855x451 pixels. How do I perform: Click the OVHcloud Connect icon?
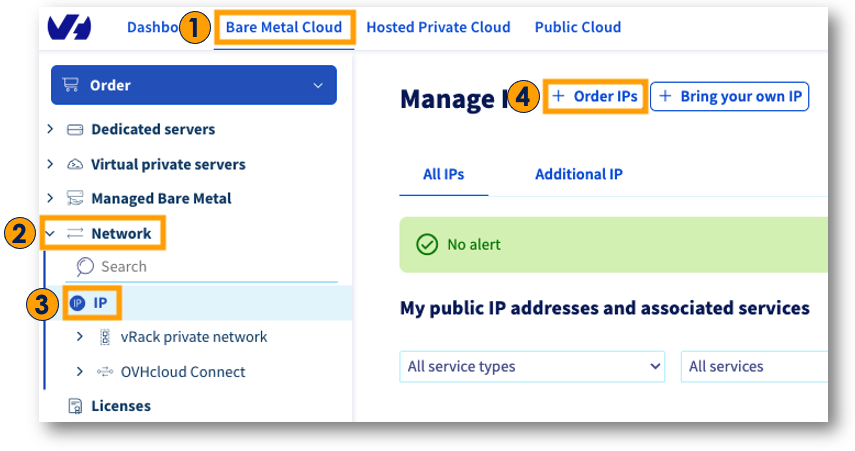point(105,372)
